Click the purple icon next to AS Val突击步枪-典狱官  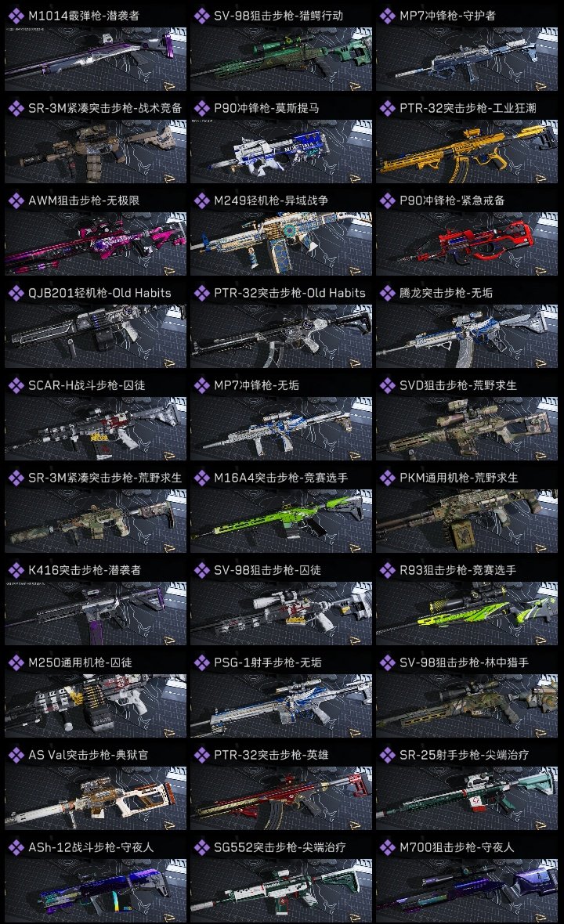16,755
